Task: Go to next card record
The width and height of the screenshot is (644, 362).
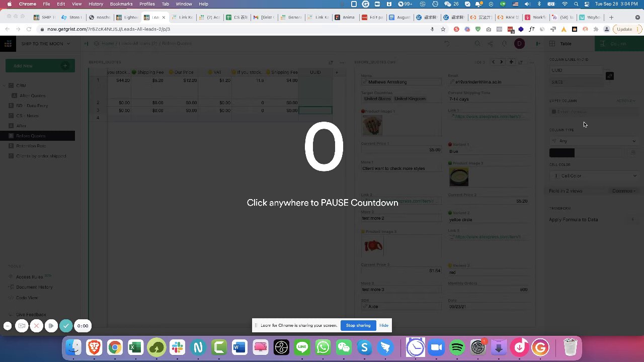Action: click(x=501, y=62)
